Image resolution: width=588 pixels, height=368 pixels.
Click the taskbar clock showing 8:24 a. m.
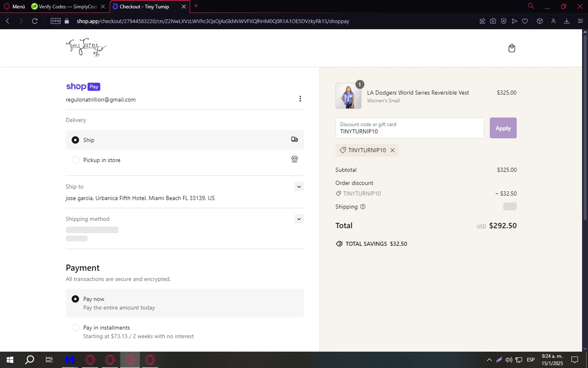552,360
